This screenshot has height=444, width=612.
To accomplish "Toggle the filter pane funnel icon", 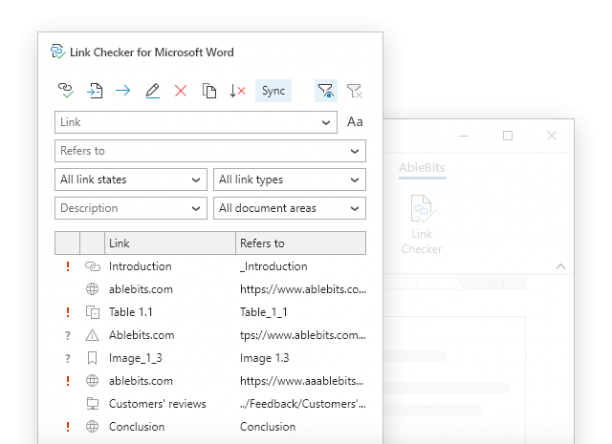I will point(326,91).
